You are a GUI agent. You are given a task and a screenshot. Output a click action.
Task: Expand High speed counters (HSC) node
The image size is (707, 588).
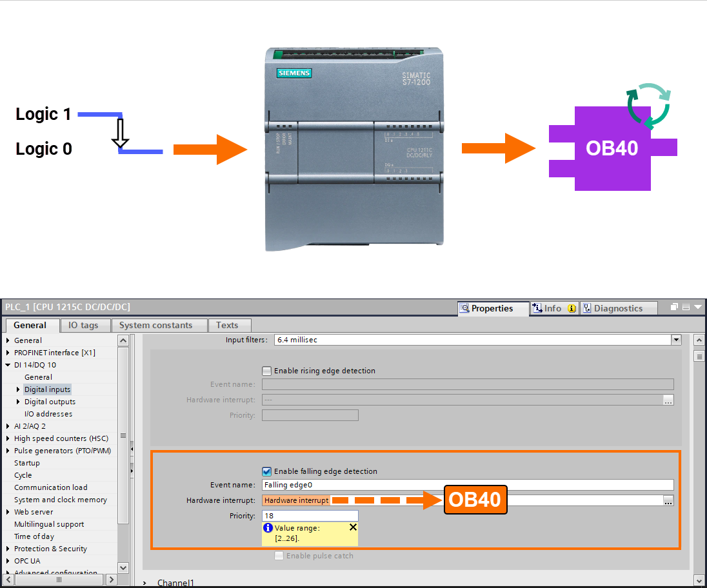click(x=8, y=438)
